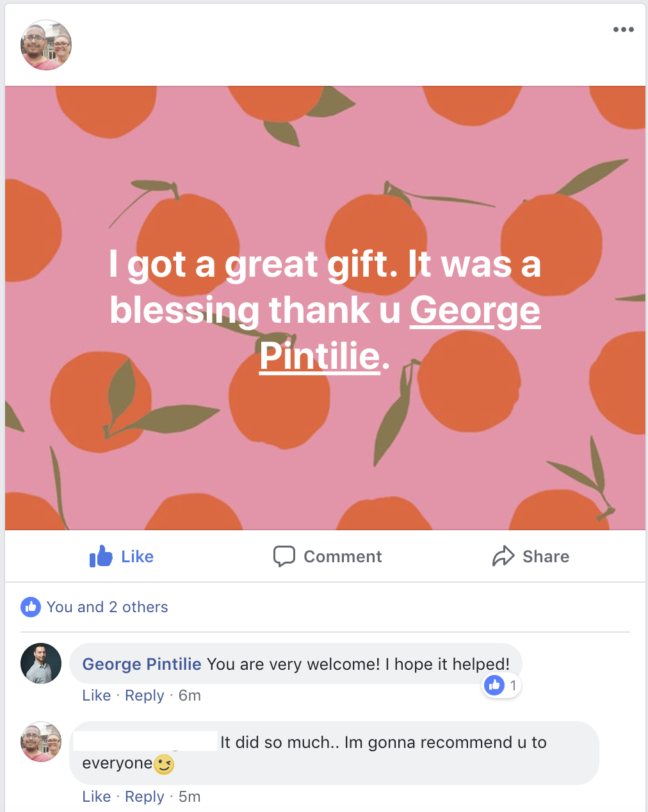Image resolution: width=648 pixels, height=812 pixels.
Task: Like George Pintilie's comment
Action: tap(96, 695)
